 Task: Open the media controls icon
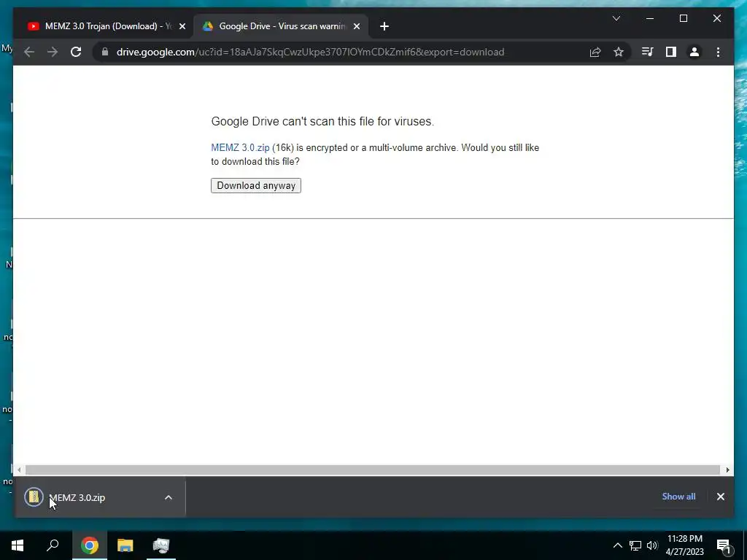pyautogui.click(x=648, y=52)
